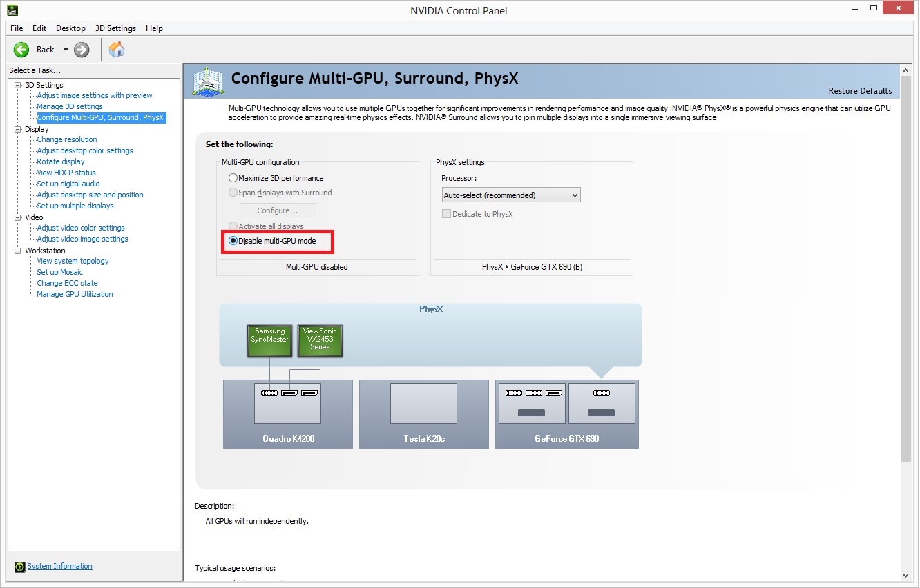Click the Multi-GPU page header icon
This screenshot has height=588, width=920.
(208, 81)
